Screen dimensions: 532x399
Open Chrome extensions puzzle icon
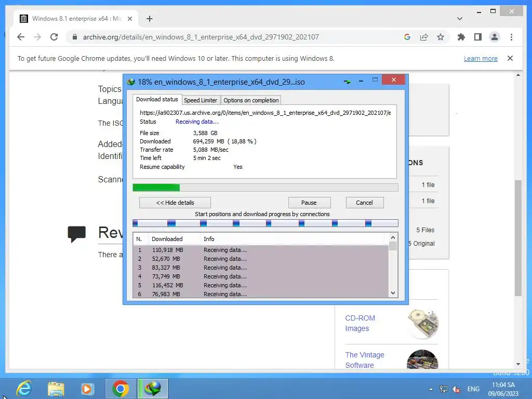pyautogui.click(x=461, y=37)
